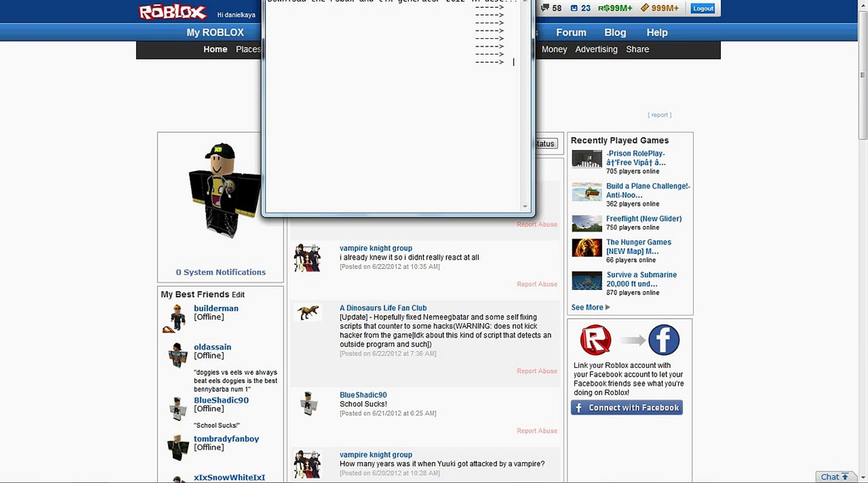This screenshot has width=868, height=483.
Task: Open The Hunger Games thumbnail
Action: point(587,248)
